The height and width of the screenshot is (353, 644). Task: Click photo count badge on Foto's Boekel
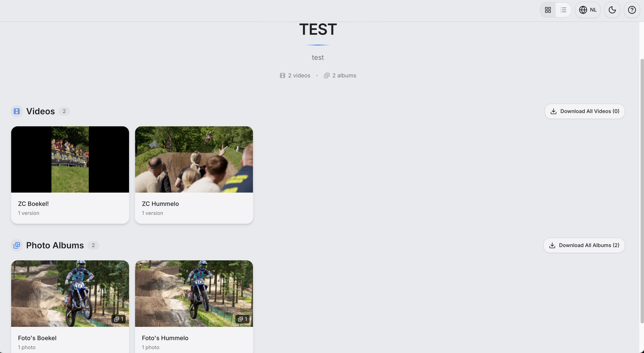[x=119, y=319]
